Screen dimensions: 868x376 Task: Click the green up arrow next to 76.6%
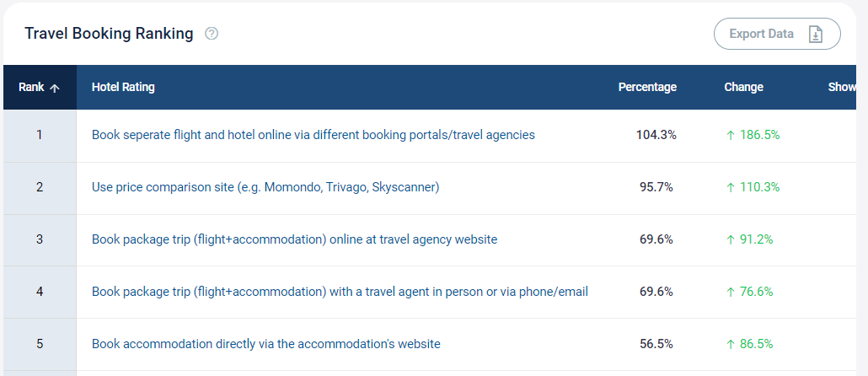(x=730, y=292)
